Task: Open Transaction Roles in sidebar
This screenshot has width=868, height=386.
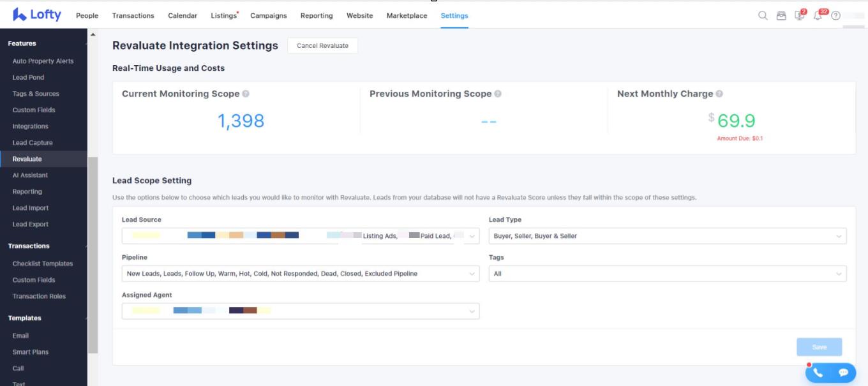Action: [39, 297]
